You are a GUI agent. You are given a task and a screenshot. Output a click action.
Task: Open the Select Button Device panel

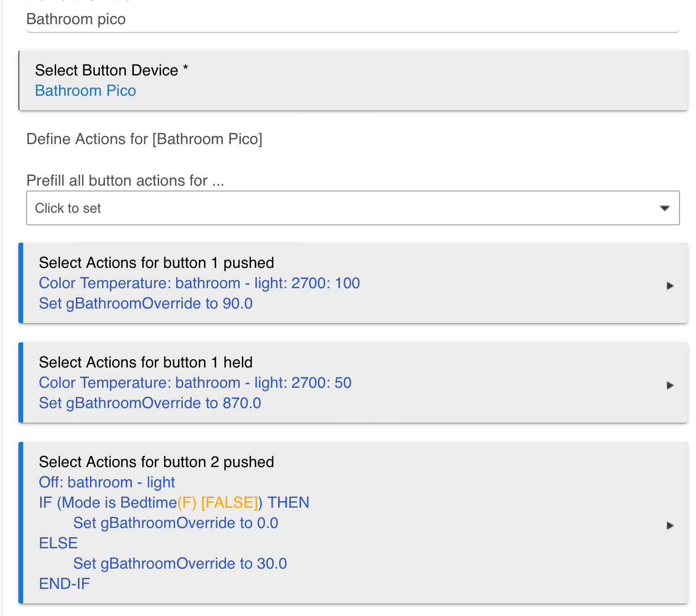pos(353,80)
